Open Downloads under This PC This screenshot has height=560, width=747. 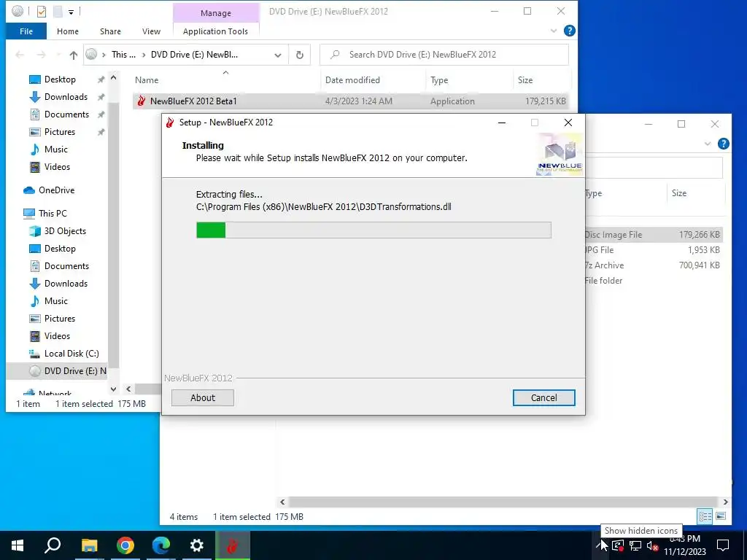pyautogui.click(x=66, y=284)
